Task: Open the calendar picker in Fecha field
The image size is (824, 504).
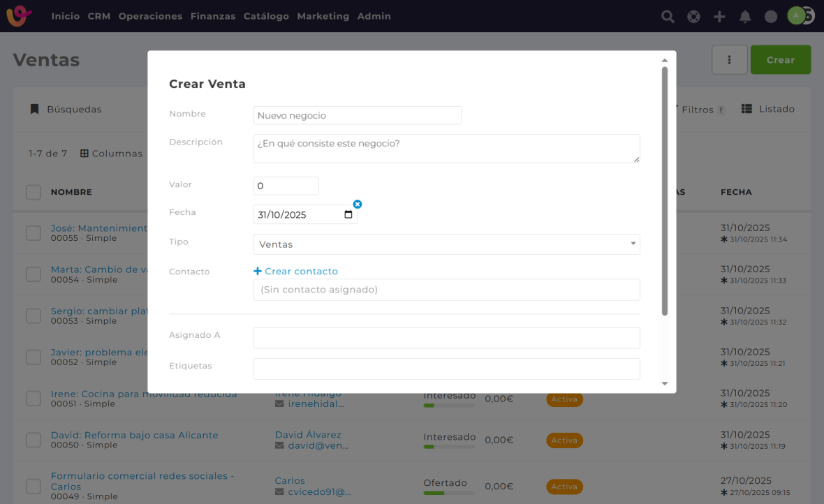Action: [x=348, y=215]
